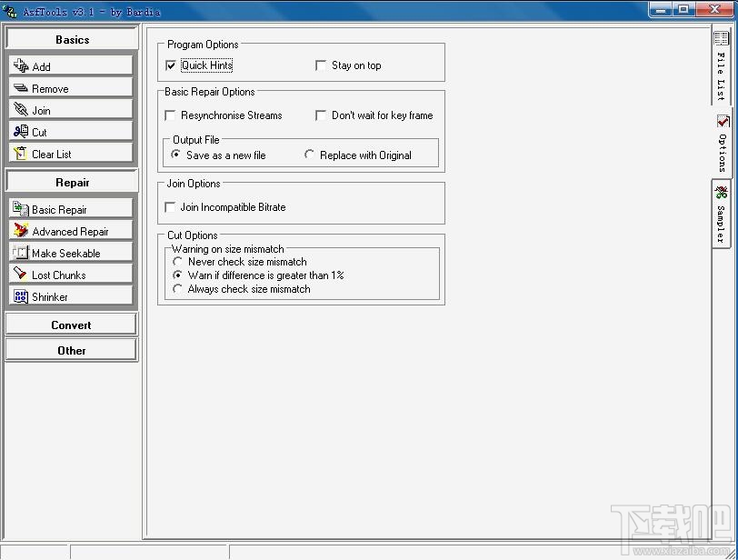Select the Add icon to add files

point(20,65)
